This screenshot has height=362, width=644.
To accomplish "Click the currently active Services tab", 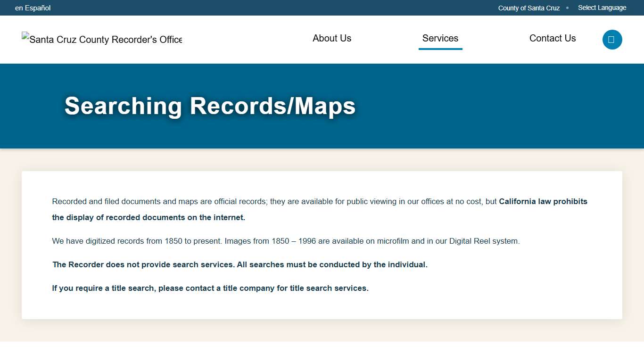I will click(440, 38).
